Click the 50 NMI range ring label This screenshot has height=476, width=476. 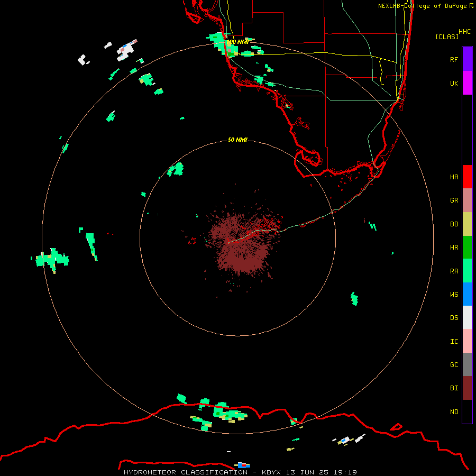click(x=237, y=140)
